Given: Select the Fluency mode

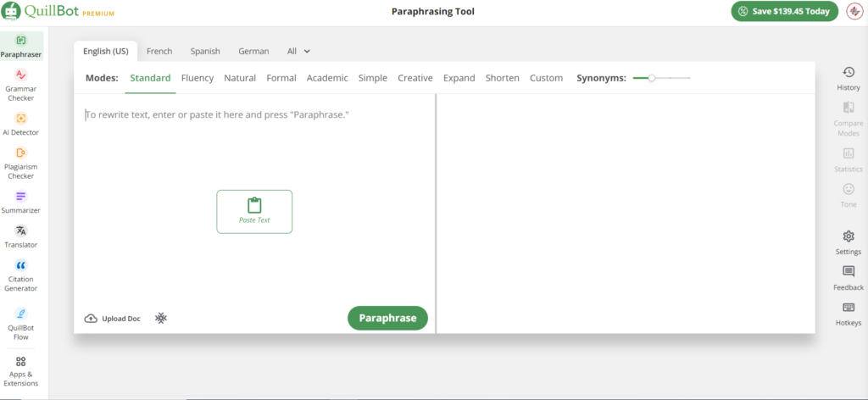Looking at the screenshot, I should (197, 78).
